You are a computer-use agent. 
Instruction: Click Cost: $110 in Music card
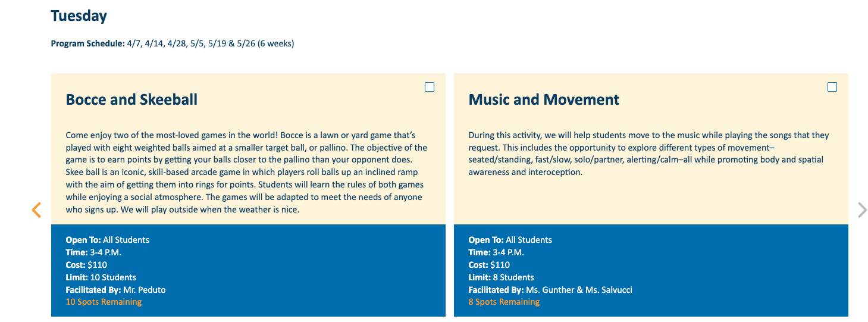coord(489,265)
